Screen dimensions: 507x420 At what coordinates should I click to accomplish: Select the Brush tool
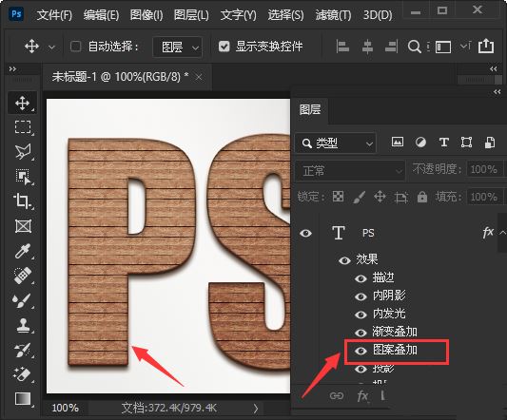[x=22, y=300]
